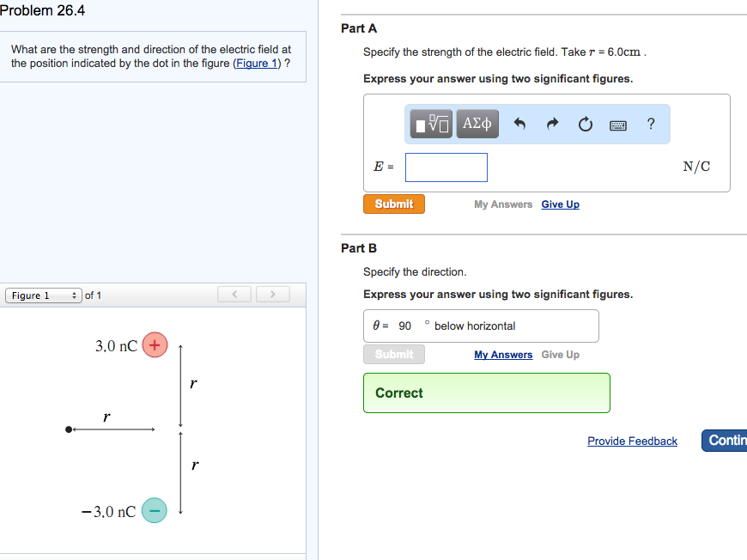Click the undo arrow icon
This screenshot has height=560, width=747.
point(519,125)
